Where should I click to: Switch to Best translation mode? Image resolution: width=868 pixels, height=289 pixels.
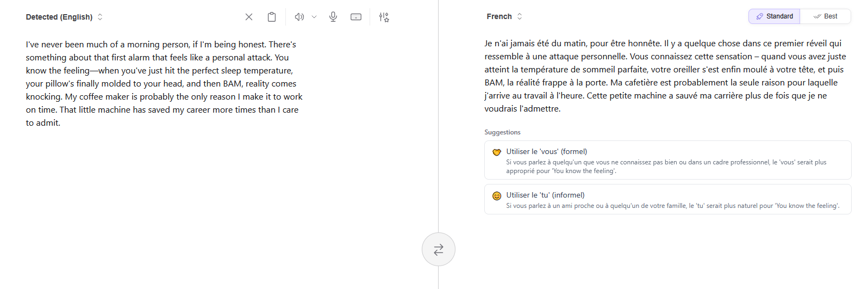825,16
